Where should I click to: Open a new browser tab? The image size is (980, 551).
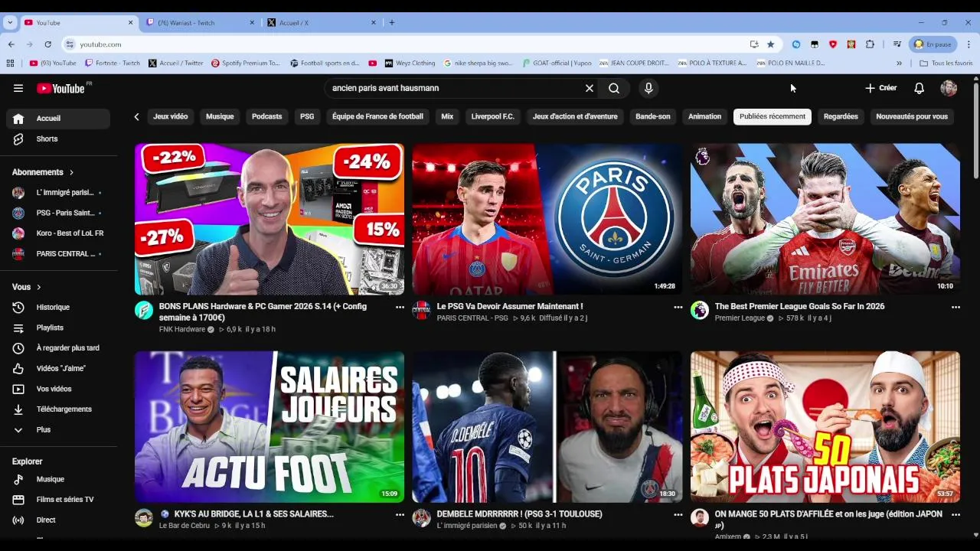point(392,23)
